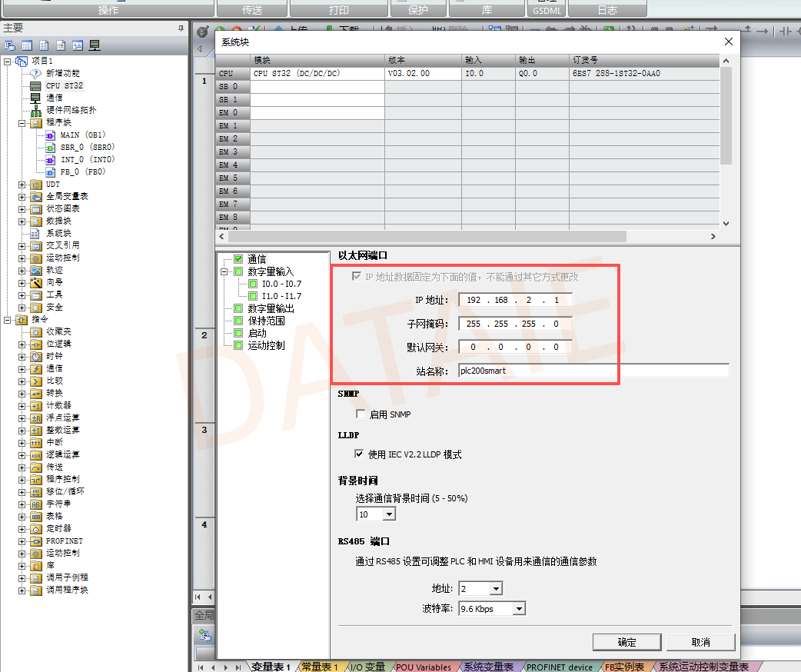Close the 系统块 dialog
This screenshot has height=672, width=801.
(729, 42)
